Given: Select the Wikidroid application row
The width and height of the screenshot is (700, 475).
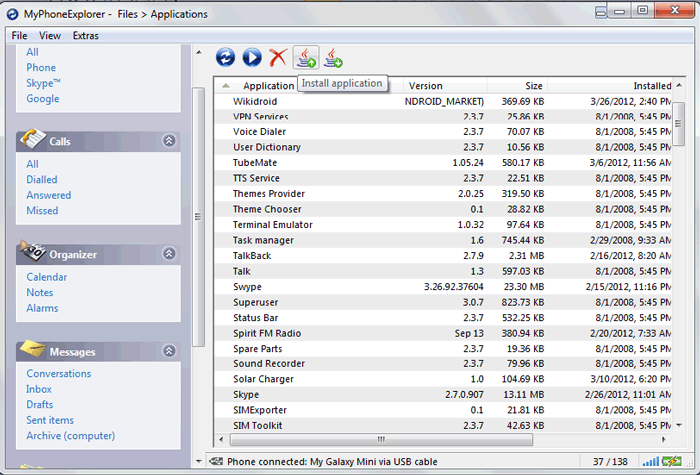Looking at the screenshot, I should coord(443,101).
